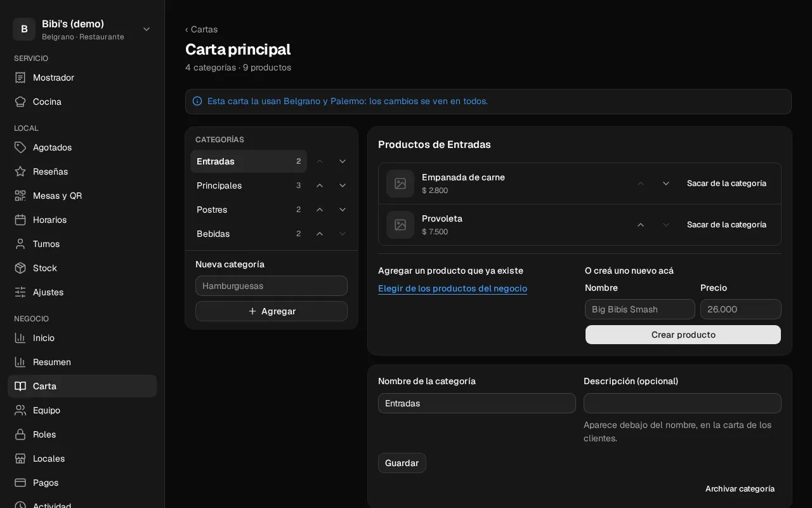This screenshot has height=508, width=812.
Task: Click Archivar categoría
Action: coord(740,489)
